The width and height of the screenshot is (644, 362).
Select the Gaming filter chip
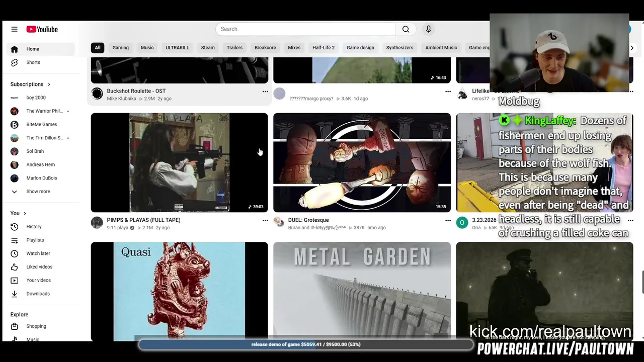tap(120, 48)
